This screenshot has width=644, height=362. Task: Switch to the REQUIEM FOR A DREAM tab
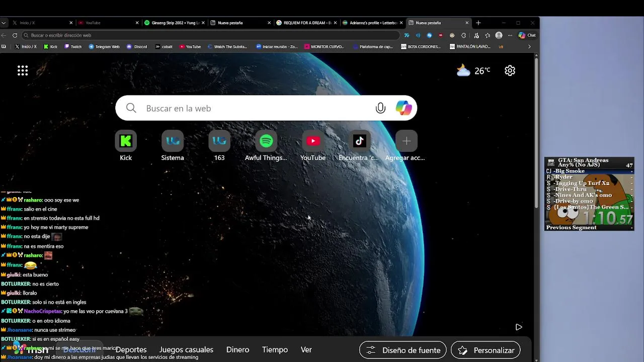[x=306, y=23]
